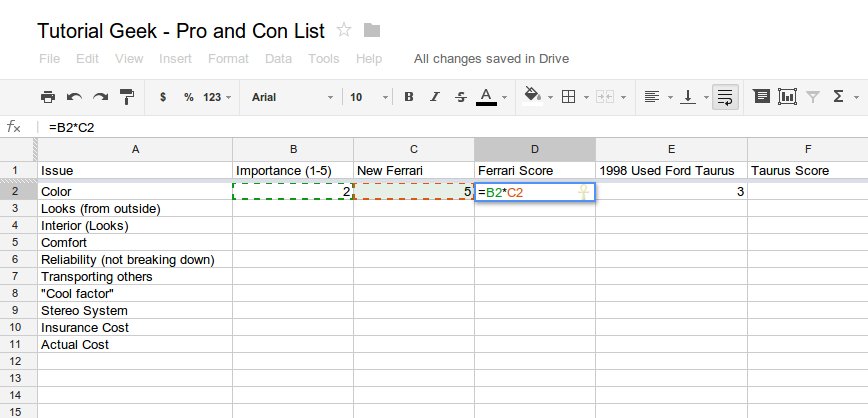
Task: Format as currency with dollar icon
Action: (x=163, y=97)
